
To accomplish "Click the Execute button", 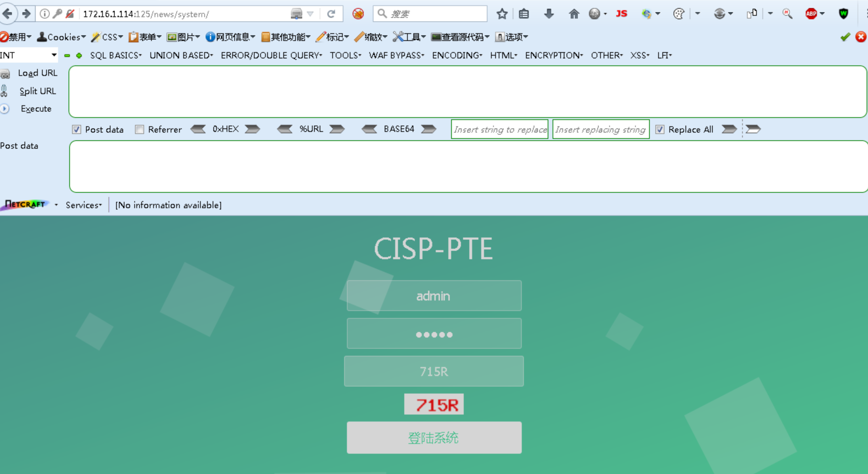I will point(36,109).
